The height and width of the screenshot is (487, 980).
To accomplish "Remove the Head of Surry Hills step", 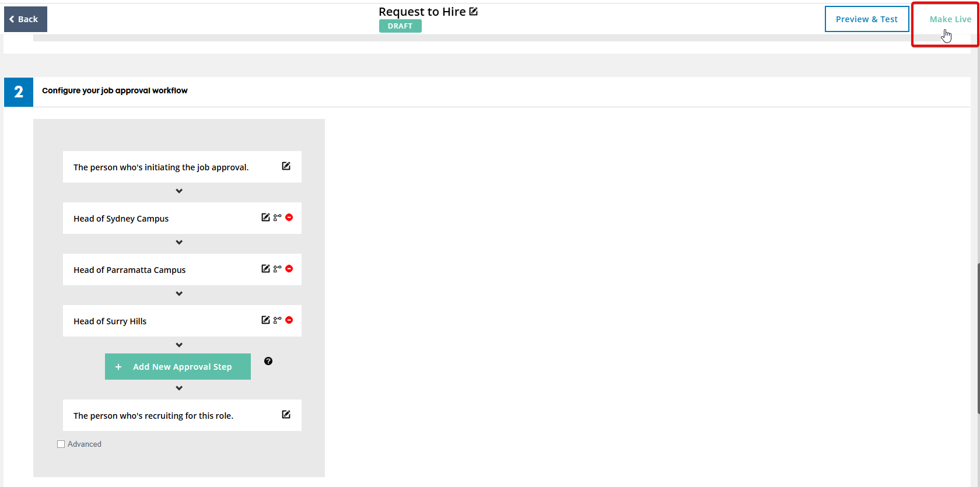I will pyautogui.click(x=289, y=320).
